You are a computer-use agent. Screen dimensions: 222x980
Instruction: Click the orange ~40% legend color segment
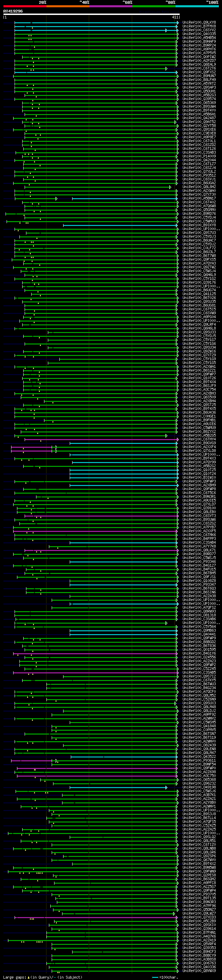68,6
